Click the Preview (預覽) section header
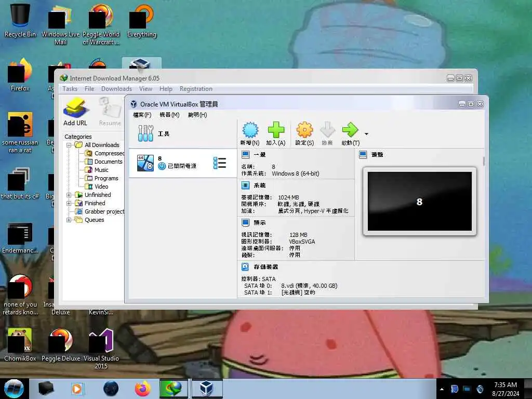This screenshot has width=532, height=399. 377,155
